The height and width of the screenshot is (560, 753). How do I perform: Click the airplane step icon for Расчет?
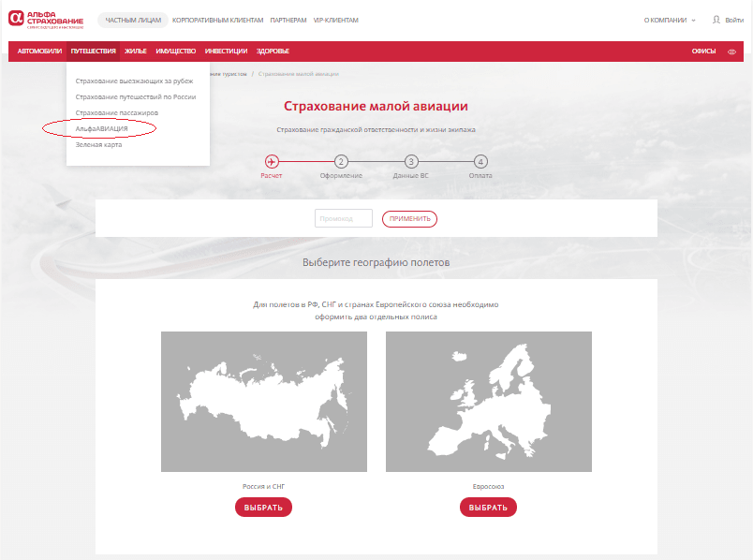click(x=272, y=161)
